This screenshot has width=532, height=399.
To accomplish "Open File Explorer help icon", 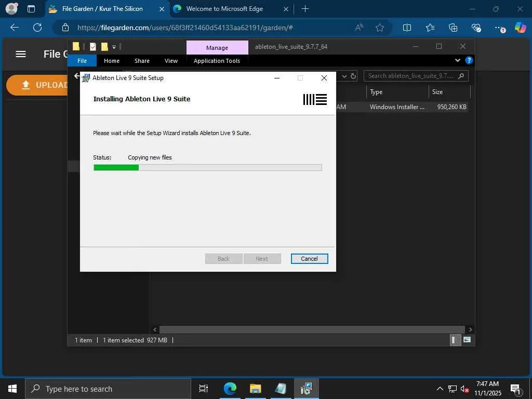I will click(x=469, y=60).
